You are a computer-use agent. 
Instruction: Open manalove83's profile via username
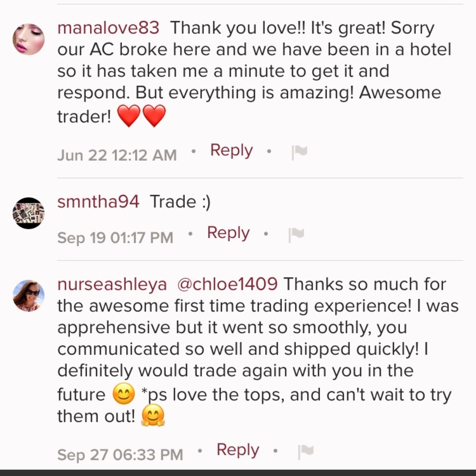tap(108, 28)
